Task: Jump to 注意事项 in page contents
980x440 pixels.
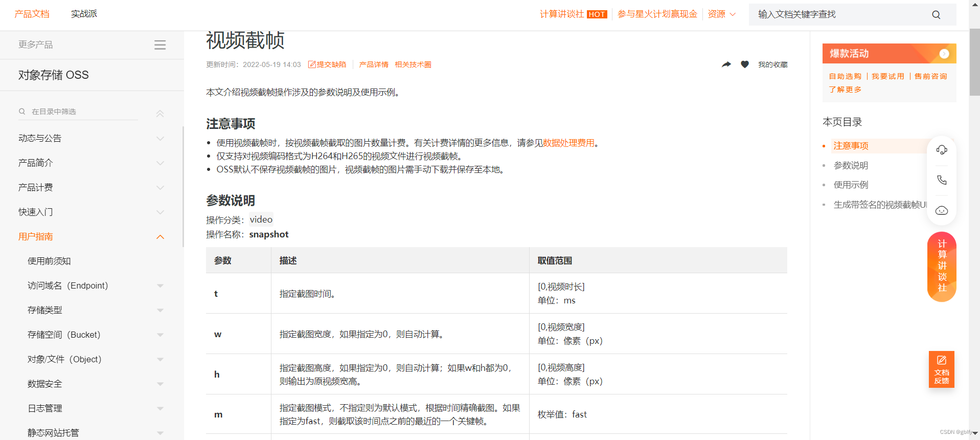Action: pos(851,146)
